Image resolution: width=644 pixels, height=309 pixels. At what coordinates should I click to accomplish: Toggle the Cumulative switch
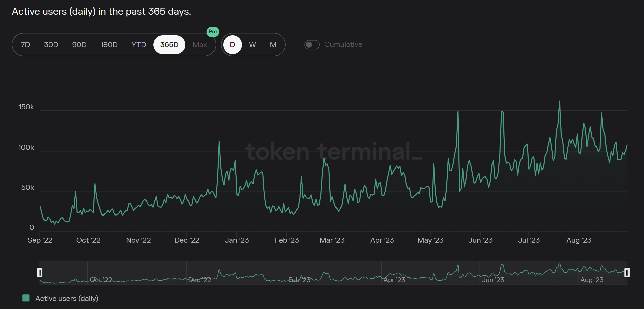point(312,45)
